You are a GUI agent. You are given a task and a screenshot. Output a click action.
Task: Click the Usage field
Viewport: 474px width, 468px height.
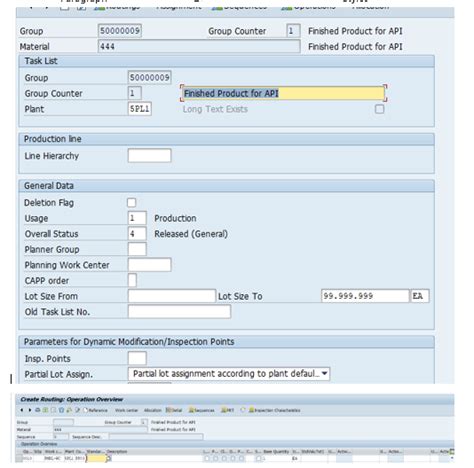pos(137,218)
